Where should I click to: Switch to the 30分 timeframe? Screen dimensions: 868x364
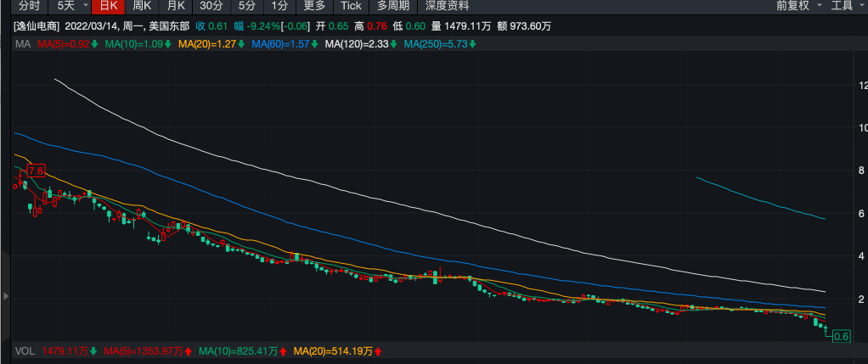coord(211,6)
